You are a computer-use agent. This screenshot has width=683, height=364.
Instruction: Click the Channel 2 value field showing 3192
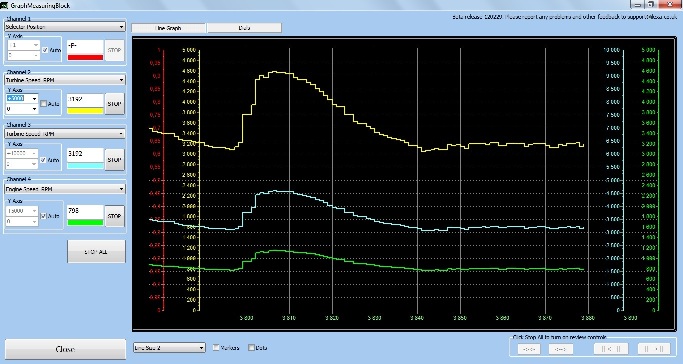[x=85, y=101]
